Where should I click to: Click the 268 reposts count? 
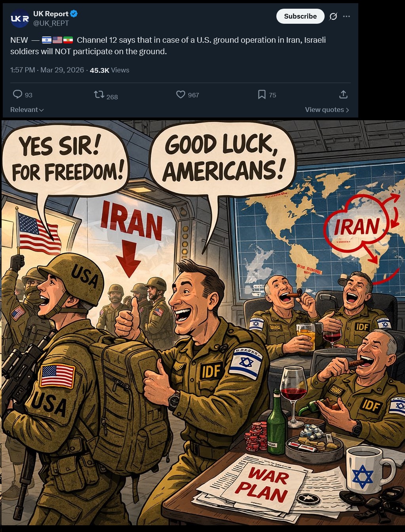(x=112, y=97)
